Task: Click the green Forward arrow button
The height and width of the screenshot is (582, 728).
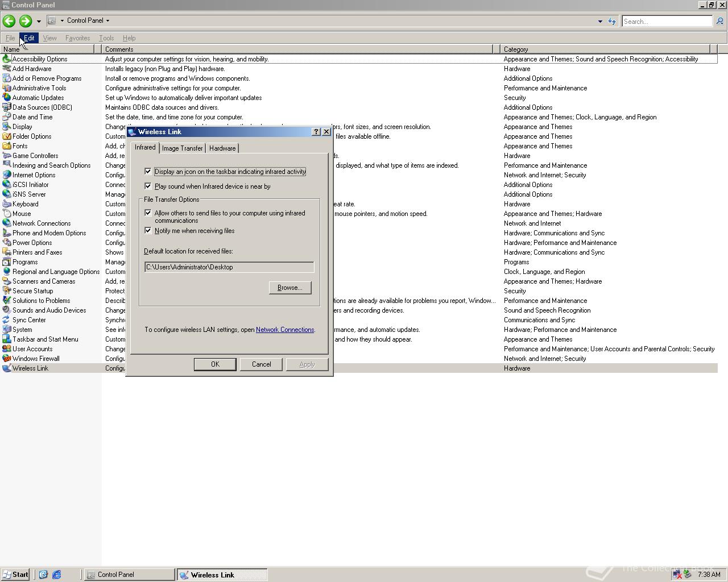Action: (25, 21)
